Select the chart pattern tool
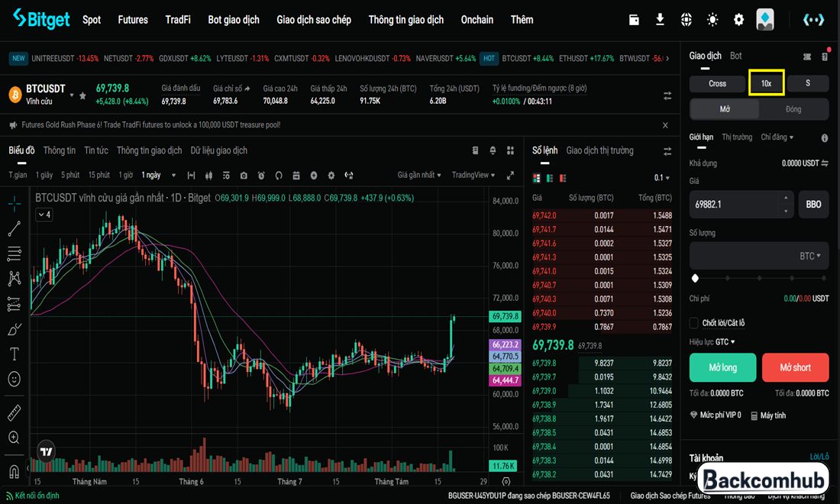 (15, 279)
